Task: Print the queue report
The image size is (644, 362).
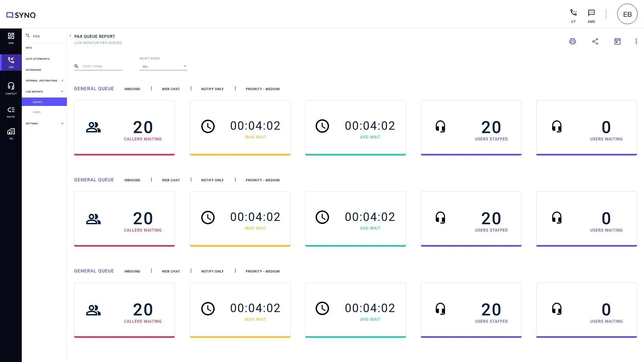Action: pyautogui.click(x=573, y=41)
